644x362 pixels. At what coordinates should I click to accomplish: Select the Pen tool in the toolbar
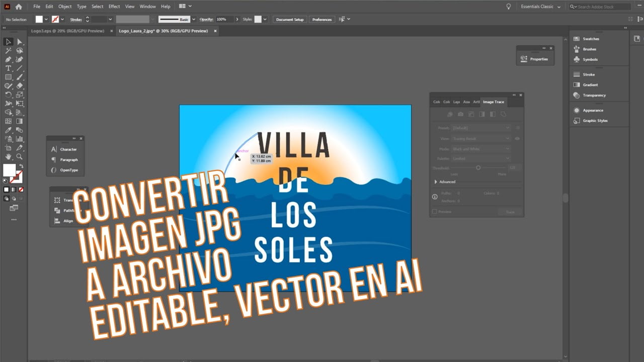pyautogui.click(x=8, y=59)
